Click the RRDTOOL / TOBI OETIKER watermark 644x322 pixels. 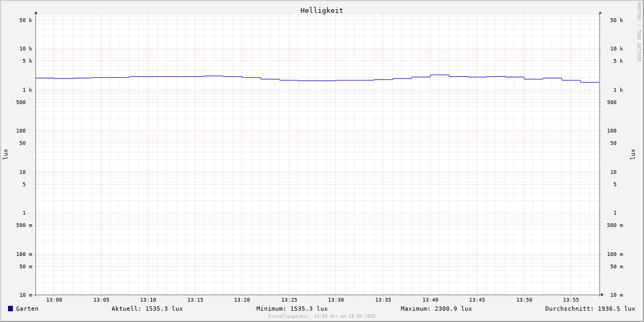pos(639,32)
